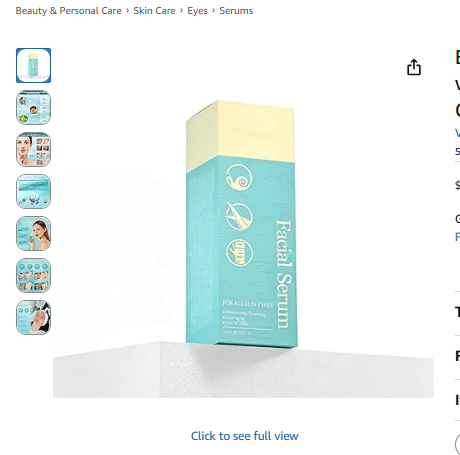460x455 pixels.
Task: Open the Skin Care breadcrumb link
Action: (154, 11)
